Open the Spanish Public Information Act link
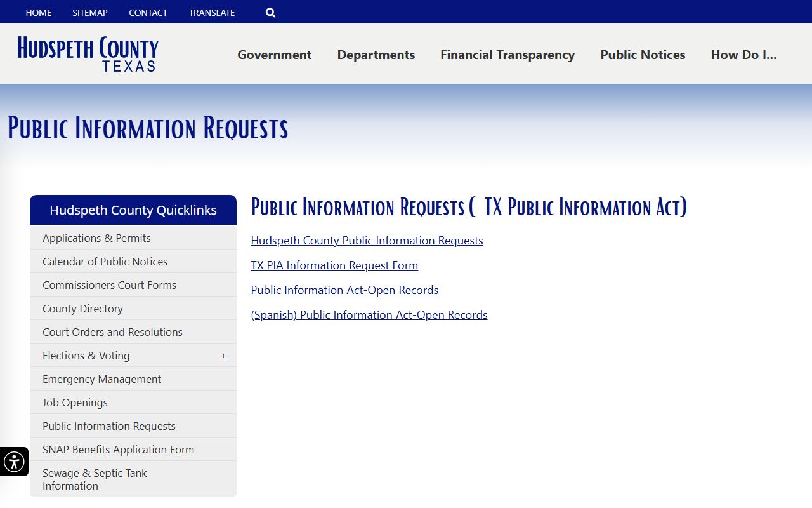The width and height of the screenshot is (812, 508). (x=369, y=315)
